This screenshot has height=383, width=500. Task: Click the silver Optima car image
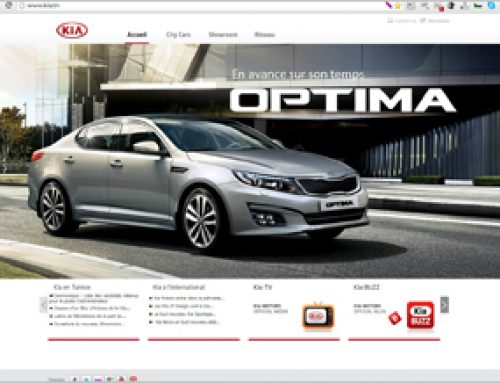(199, 184)
